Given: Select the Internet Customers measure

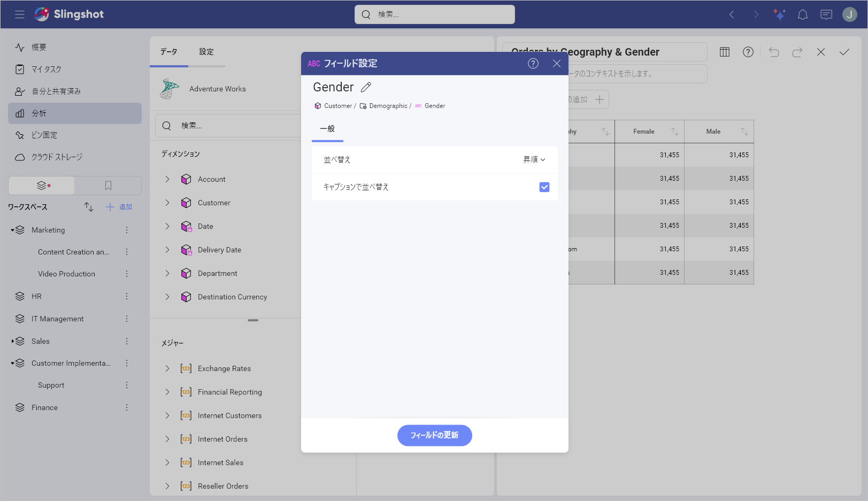Looking at the screenshot, I should (x=229, y=415).
